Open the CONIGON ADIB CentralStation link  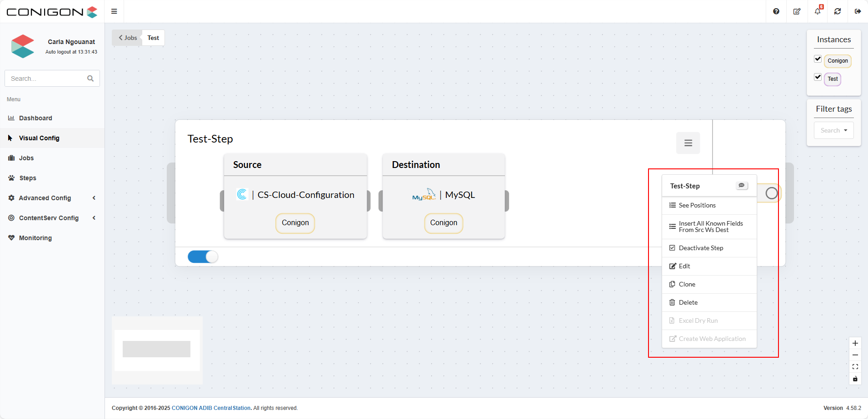click(x=211, y=408)
